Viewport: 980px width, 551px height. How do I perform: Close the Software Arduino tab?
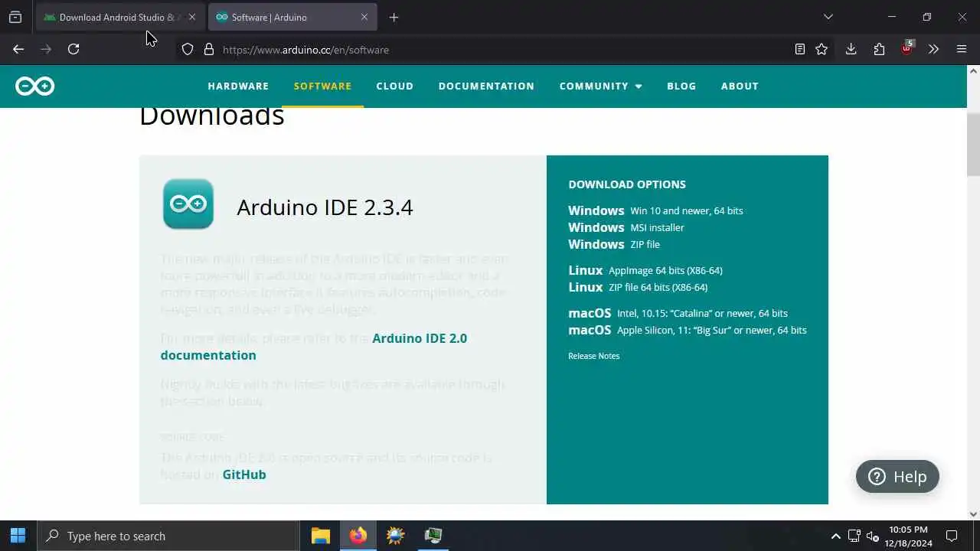coord(364,17)
